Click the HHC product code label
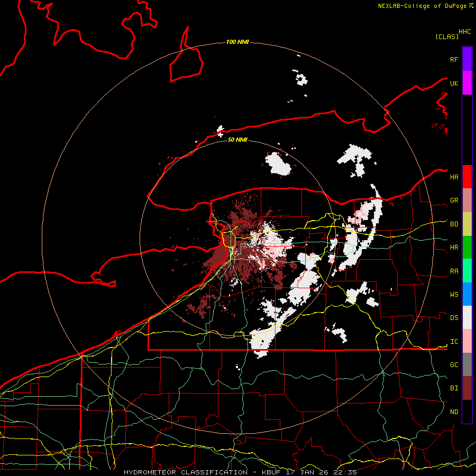The image size is (476, 476). pos(464,32)
